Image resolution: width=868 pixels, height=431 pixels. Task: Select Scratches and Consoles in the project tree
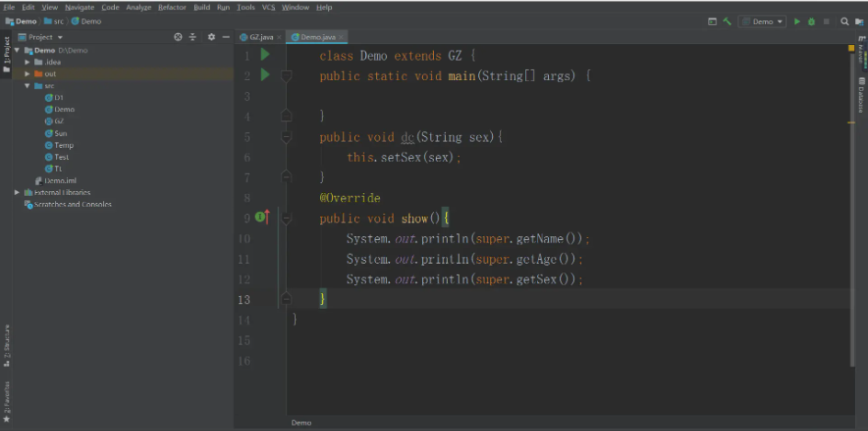pos(67,204)
